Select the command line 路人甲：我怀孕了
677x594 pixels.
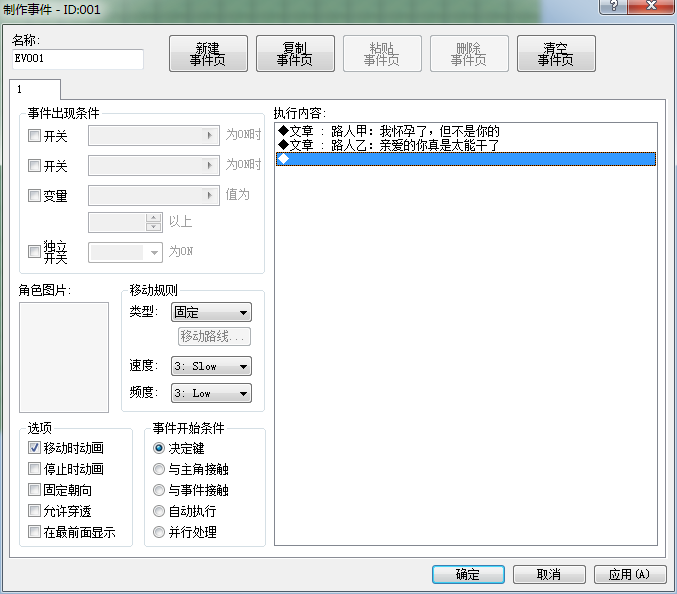click(466, 131)
